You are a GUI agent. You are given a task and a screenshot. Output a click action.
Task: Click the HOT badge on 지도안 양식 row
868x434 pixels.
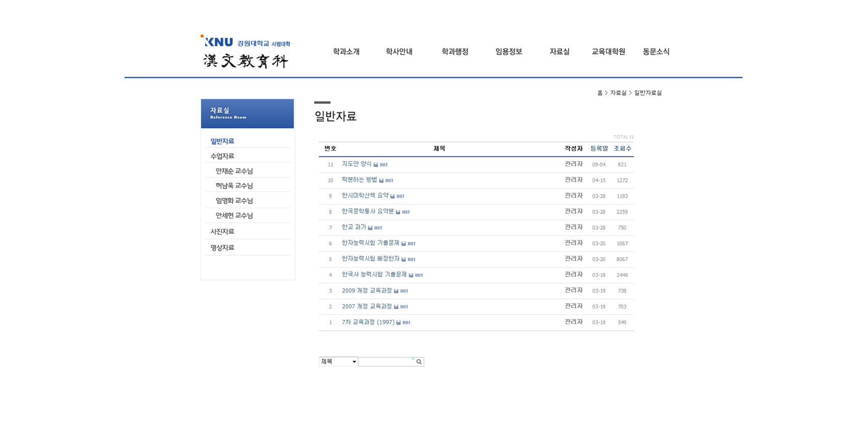(x=384, y=165)
